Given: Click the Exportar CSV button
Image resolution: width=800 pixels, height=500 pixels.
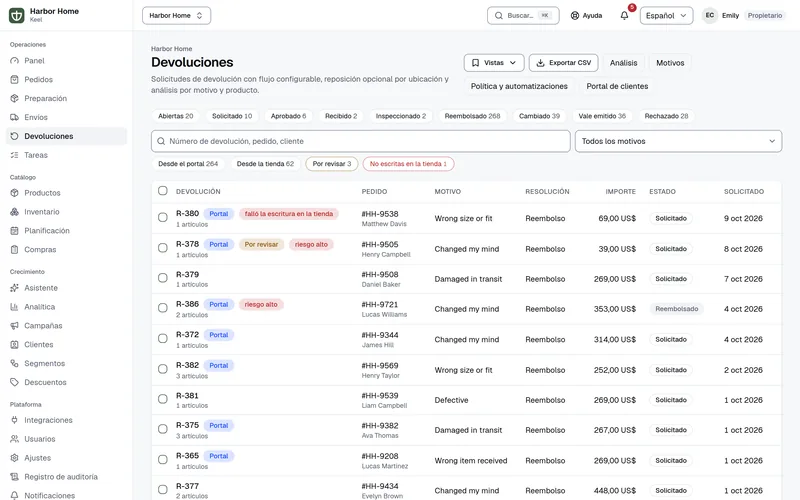Looking at the screenshot, I should coord(563,63).
